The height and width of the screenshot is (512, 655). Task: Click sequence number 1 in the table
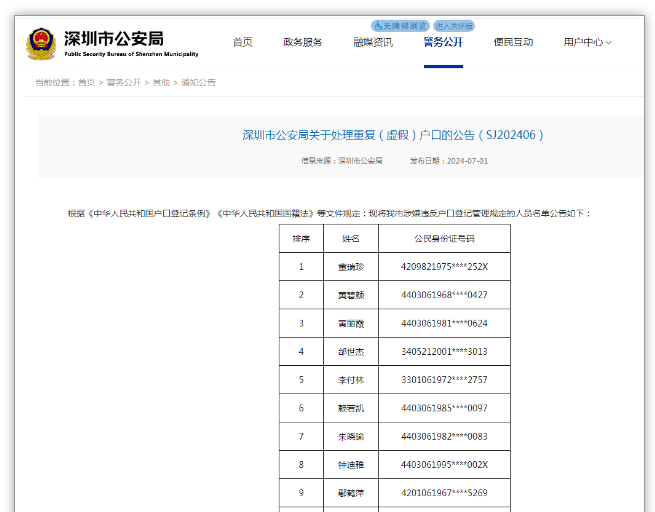pyautogui.click(x=301, y=266)
